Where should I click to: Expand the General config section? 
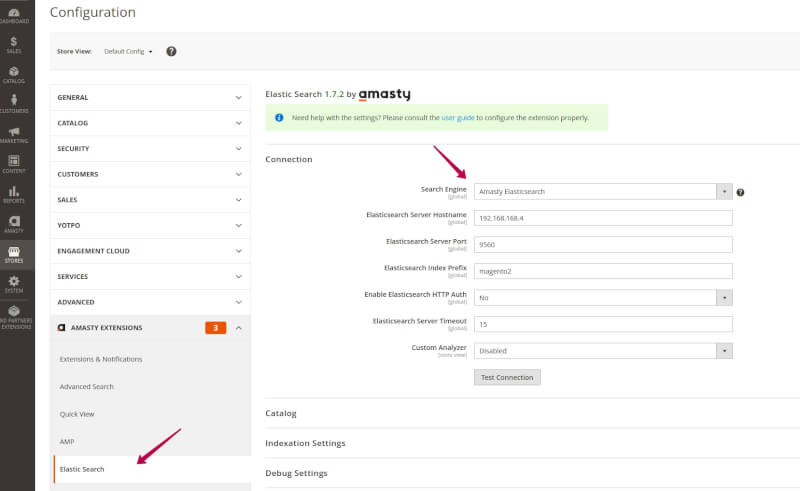[x=150, y=97]
